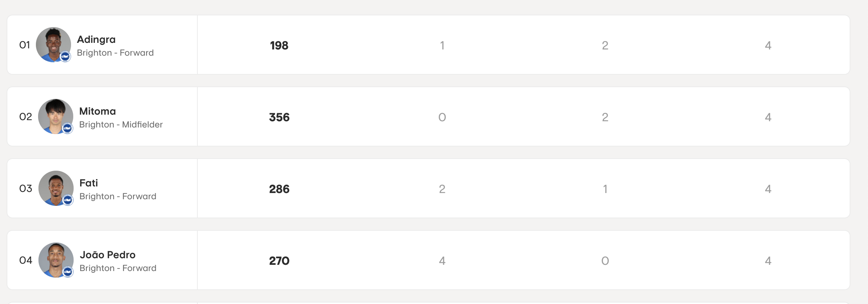Click Fati's player photo
Viewport: 868px width, 304px height.
(56, 188)
